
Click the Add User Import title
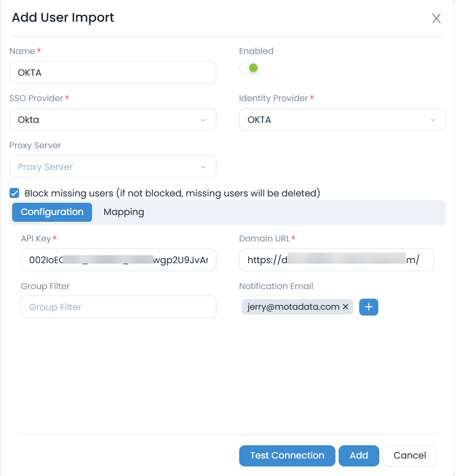pyautogui.click(x=62, y=17)
